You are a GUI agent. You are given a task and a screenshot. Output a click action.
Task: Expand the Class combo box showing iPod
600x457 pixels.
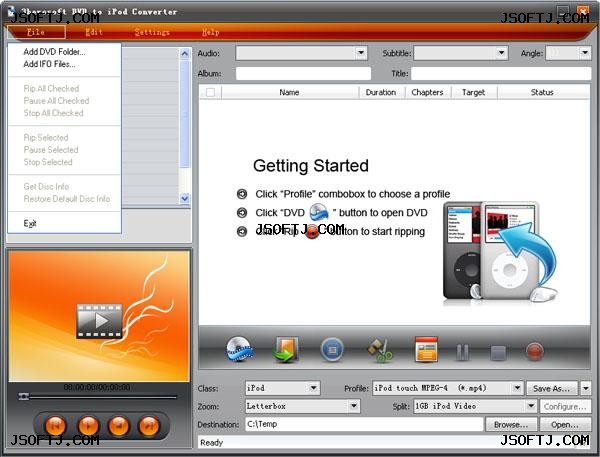click(313, 388)
